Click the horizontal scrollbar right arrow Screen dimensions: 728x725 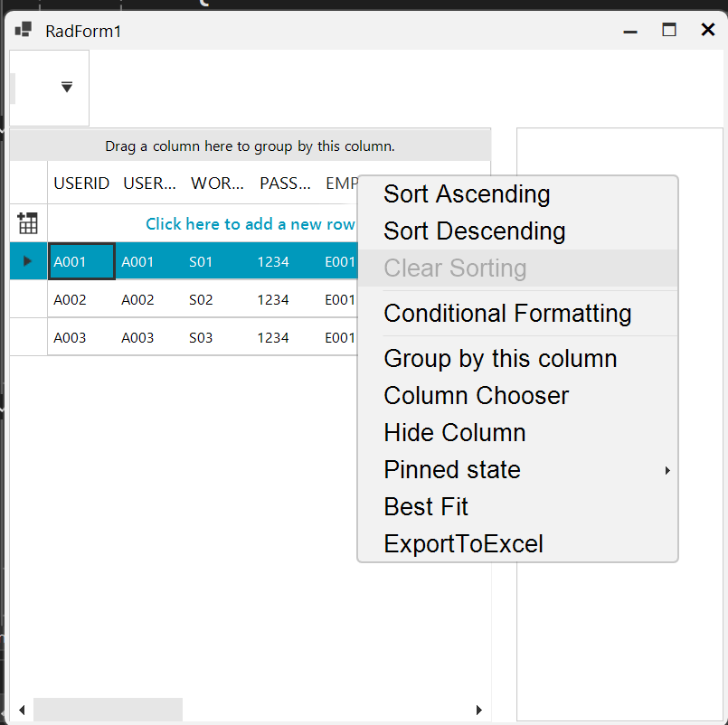pos(479,710)
